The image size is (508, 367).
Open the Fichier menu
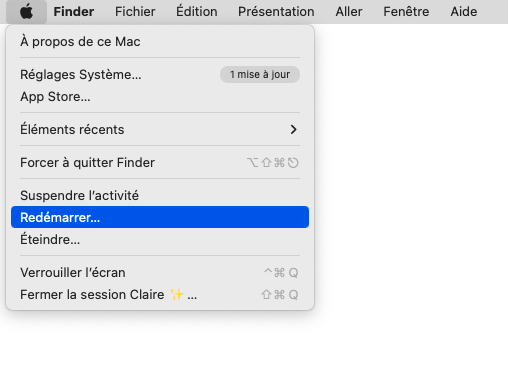coord(135,12)
